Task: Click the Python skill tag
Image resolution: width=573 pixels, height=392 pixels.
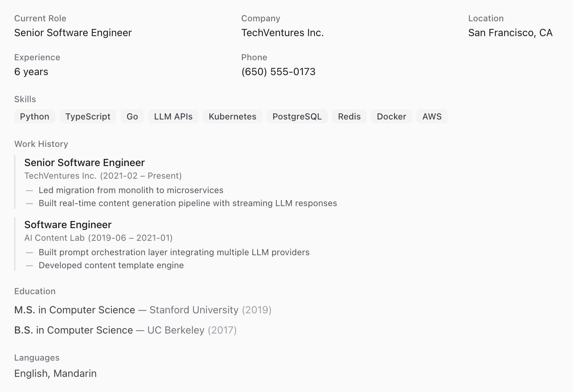Action: (x=35, y=117)
